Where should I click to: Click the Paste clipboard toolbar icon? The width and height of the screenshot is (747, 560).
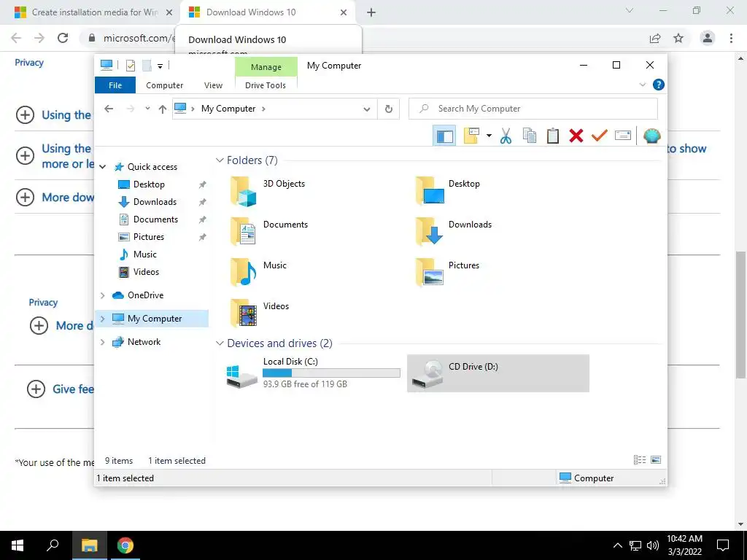click(553, 136)
